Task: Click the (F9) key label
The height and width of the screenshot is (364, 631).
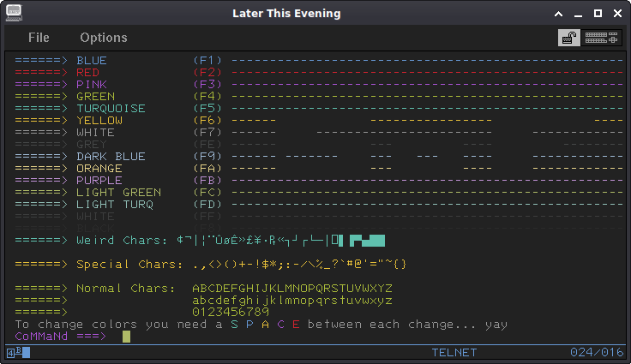Action: 207,157
